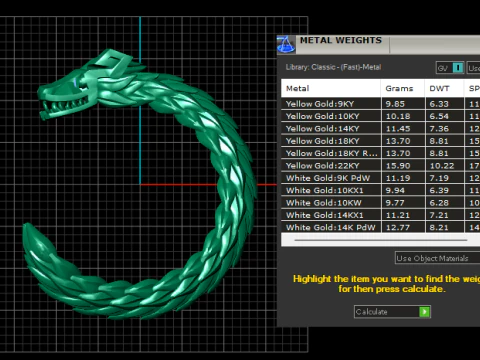Image resolution: width=480 pixels, height=360 pixels.
Task: Click the 6.28 DWT value
Action: coord(439,203)
